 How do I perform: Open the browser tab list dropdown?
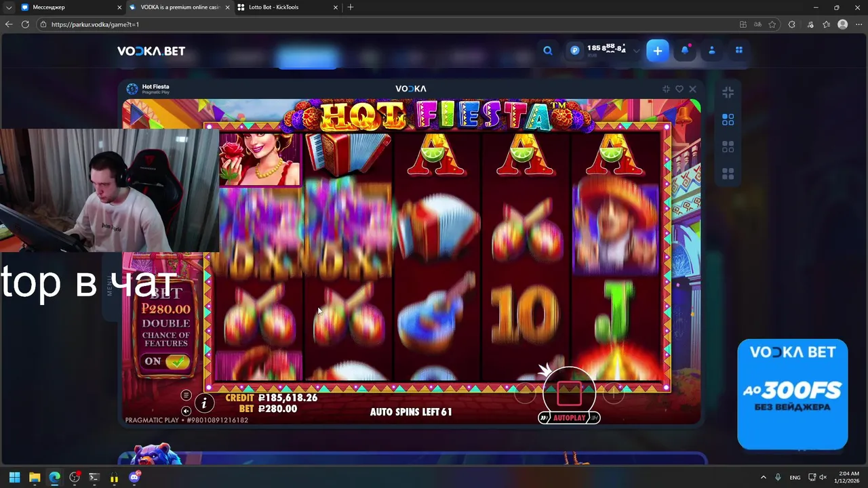click(x=9, y=7)
